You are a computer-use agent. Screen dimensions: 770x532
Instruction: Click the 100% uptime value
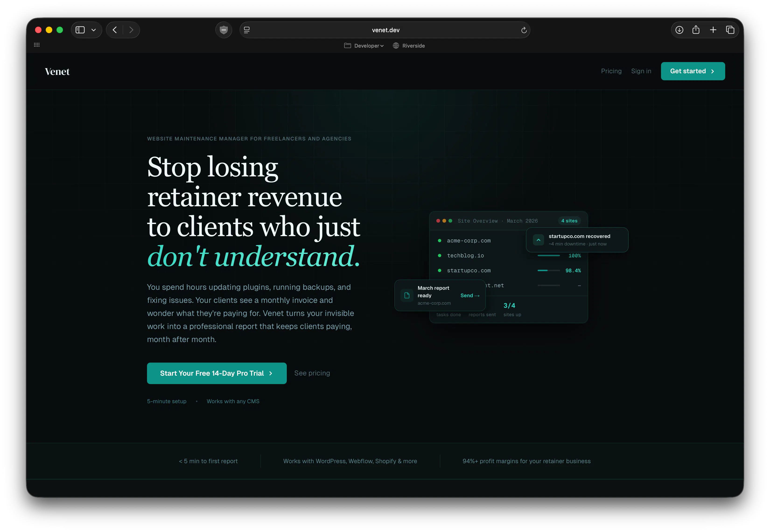574,256
